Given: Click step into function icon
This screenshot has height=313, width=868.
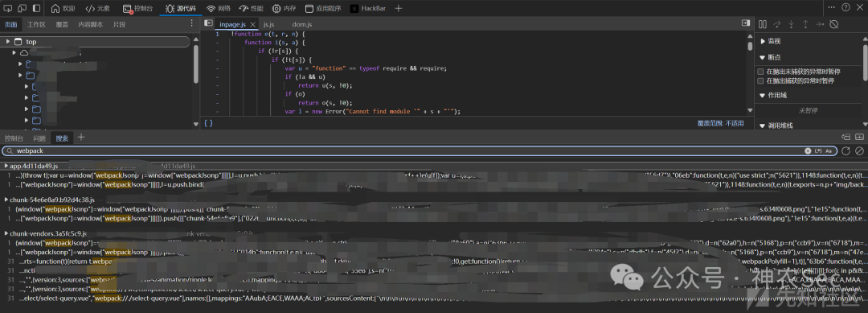Looking at the screenshot, I should 791,24.
